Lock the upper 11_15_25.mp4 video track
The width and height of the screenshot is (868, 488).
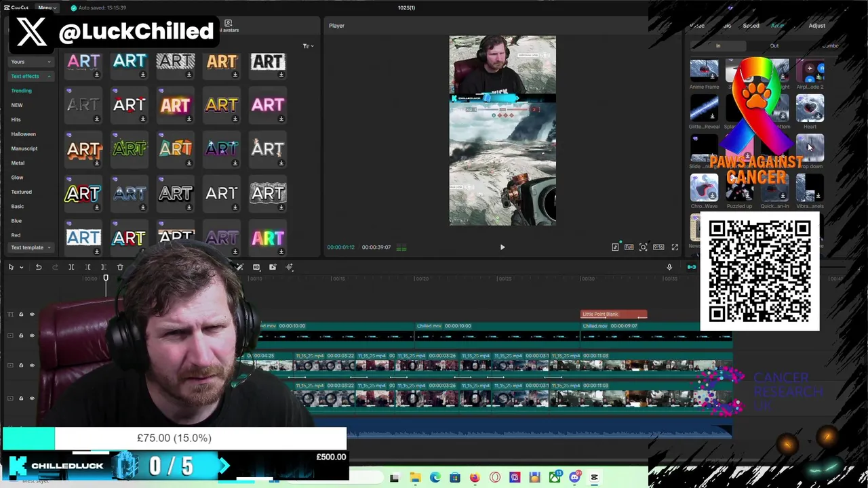(21, 365)
